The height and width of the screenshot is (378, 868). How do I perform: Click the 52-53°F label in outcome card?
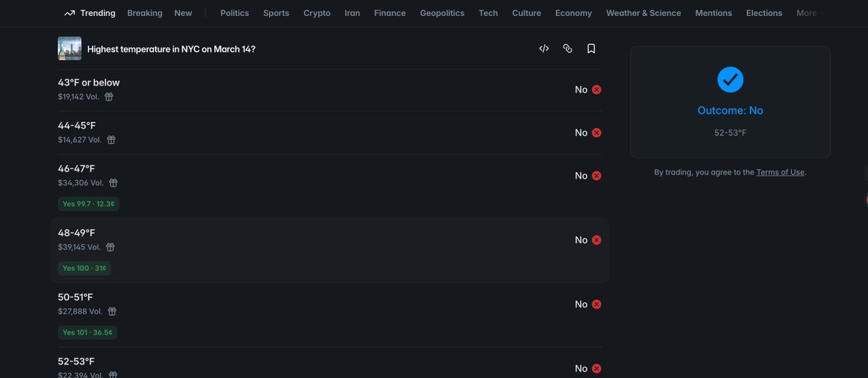(731, 133)
